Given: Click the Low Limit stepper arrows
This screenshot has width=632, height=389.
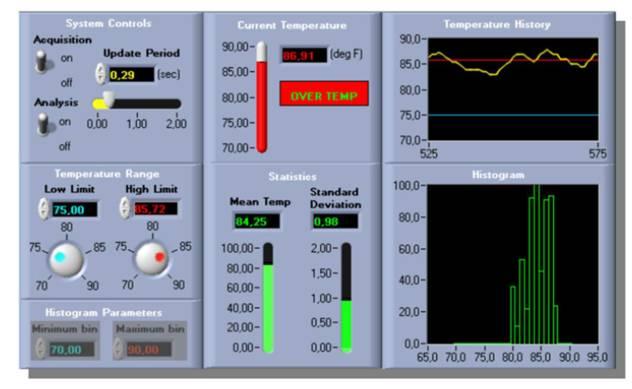Looking at the screenshot, I should (x=43, y=209).
